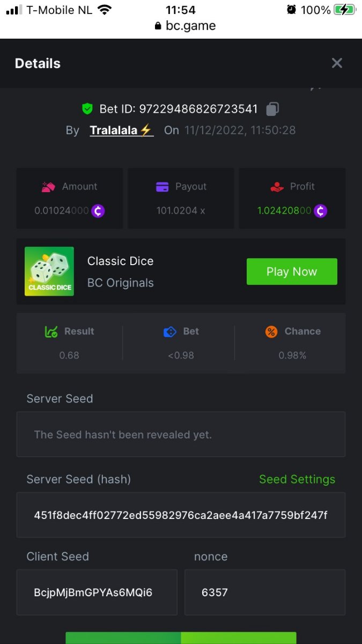Tap the Classic Dice game thumbnail
This screenshot has height=644, width=362.
pos(49,272)
